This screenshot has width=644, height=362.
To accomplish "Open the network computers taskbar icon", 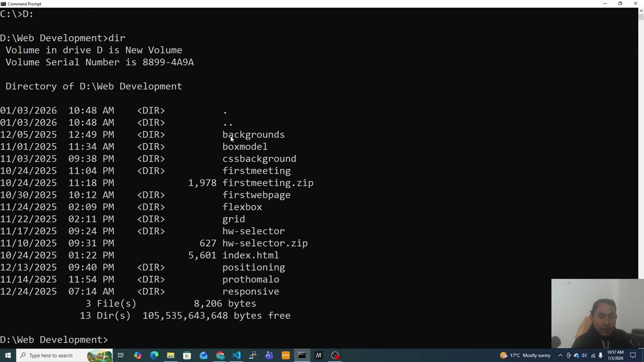I will (x=253, y=355).
